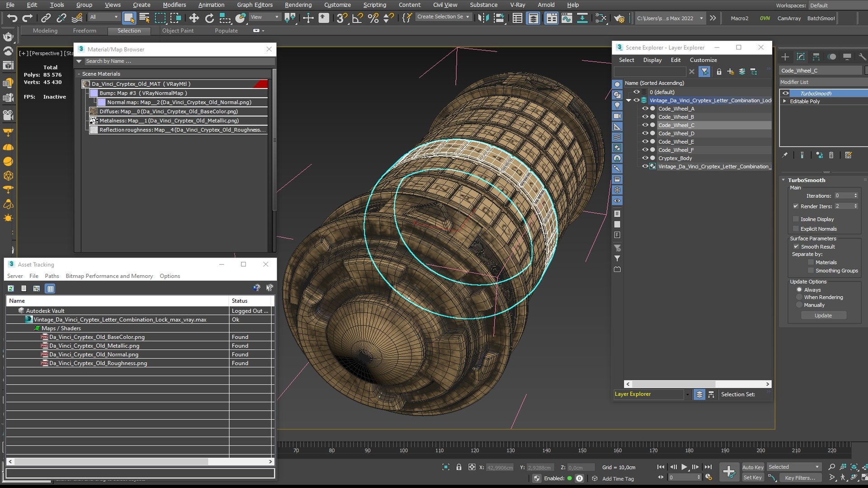Uncheck the Render Iters checkbox
Image resolution: width=868 pixels, height=488 pixels.
pyautogui.click(x=796, y=206)
